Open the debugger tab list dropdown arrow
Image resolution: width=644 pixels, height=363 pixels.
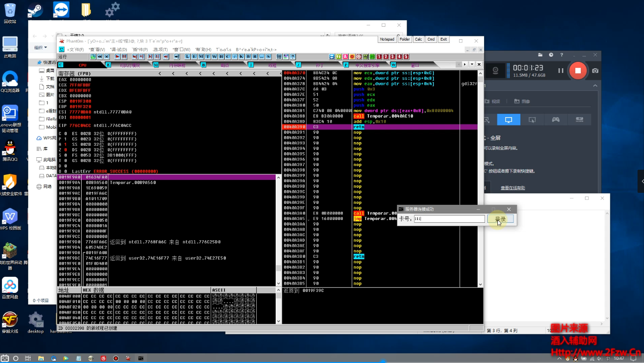point(472,65)
